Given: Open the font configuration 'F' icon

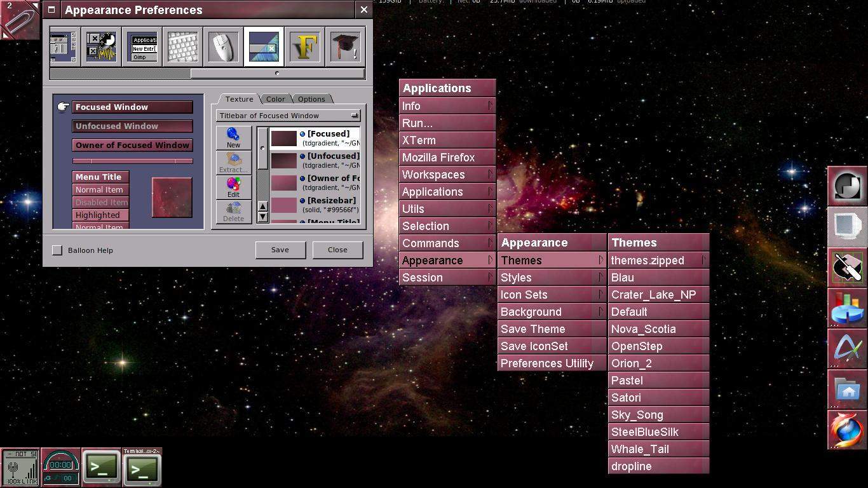Looking at the screenshot, I should tap(304, 47).
